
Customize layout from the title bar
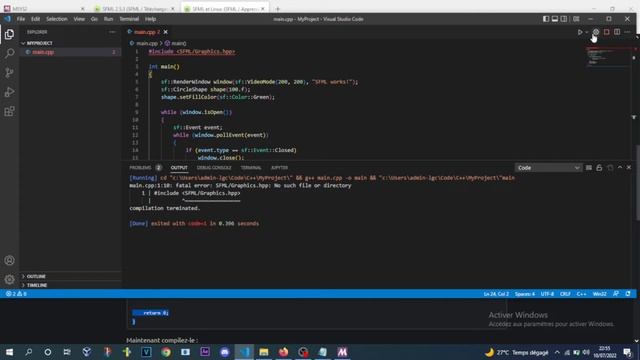pos(576,19)
